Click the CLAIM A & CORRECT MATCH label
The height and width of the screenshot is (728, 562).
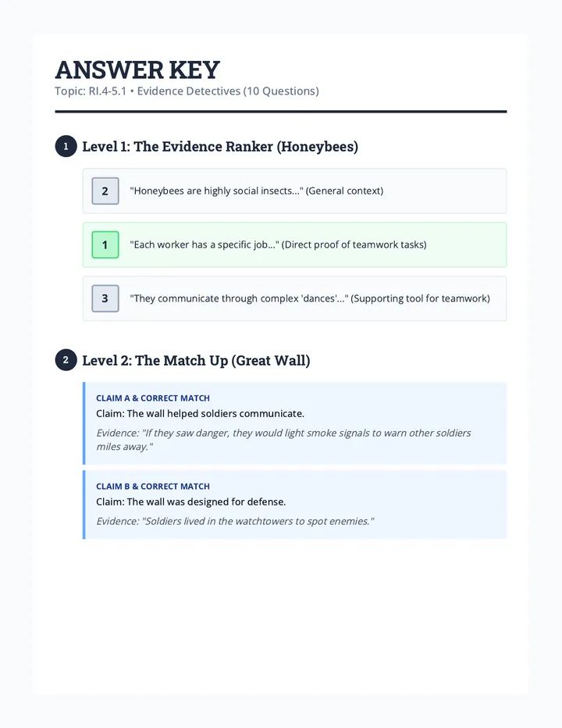[153, 398]
